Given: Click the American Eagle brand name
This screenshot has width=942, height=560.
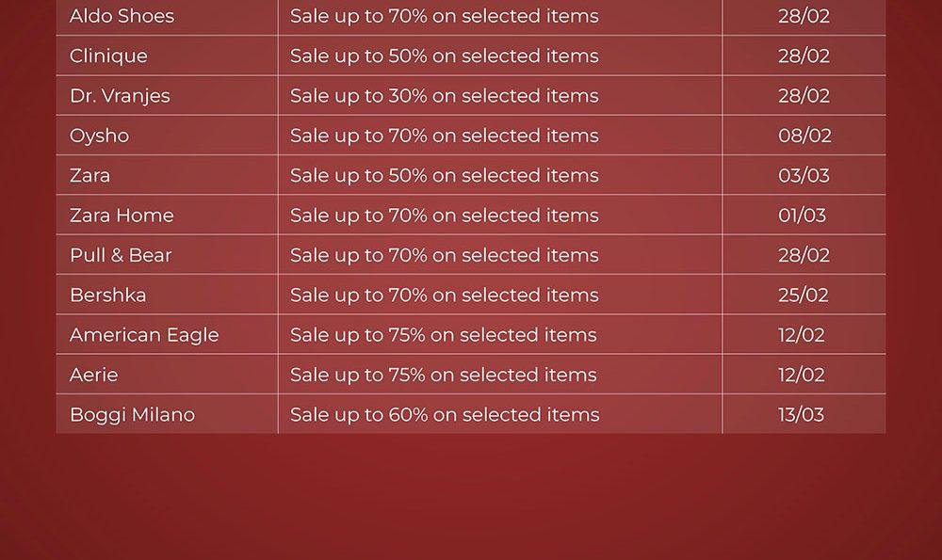Looking at the screenshot, I should 144,335.
